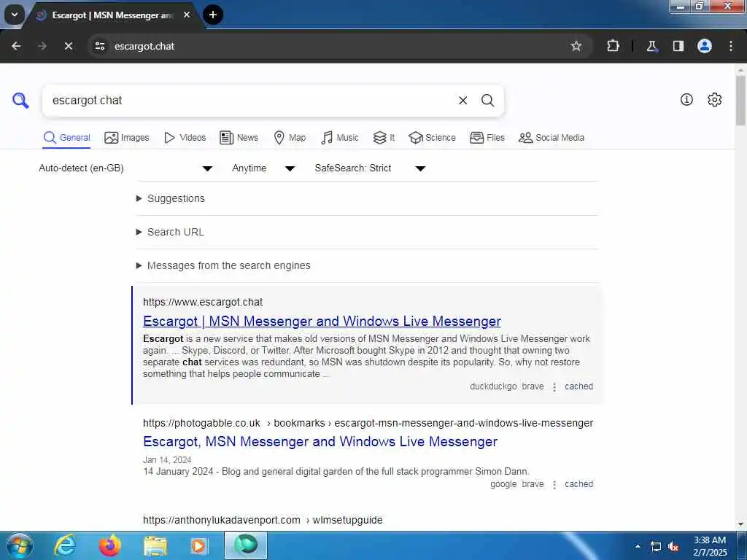Screen dimensions: 747x560
Task: Launch Firefox from taskbar
Action: [x=109, y=545]
